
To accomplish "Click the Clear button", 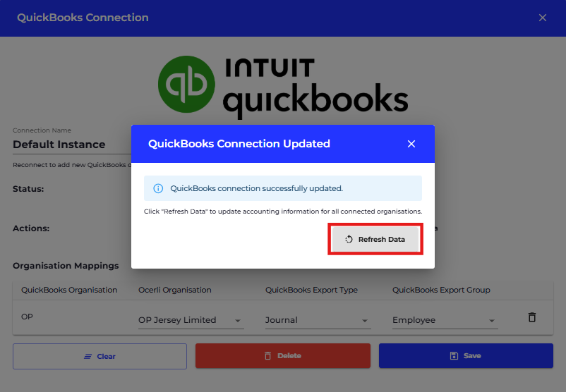I will 100,356.
